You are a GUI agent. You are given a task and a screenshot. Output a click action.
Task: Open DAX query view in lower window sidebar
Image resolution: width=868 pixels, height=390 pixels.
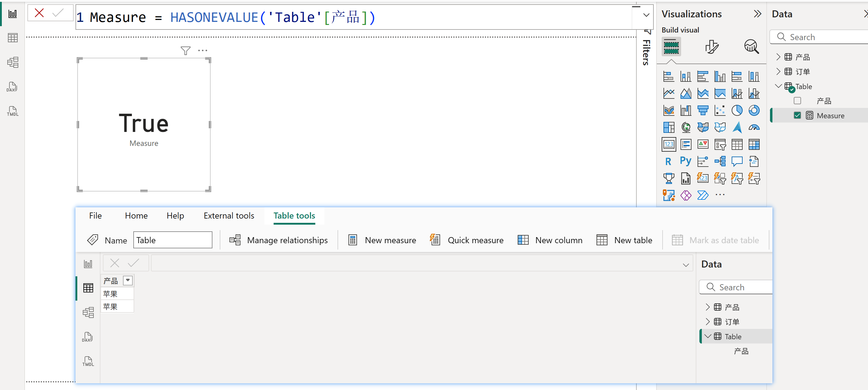click(88, 337)
